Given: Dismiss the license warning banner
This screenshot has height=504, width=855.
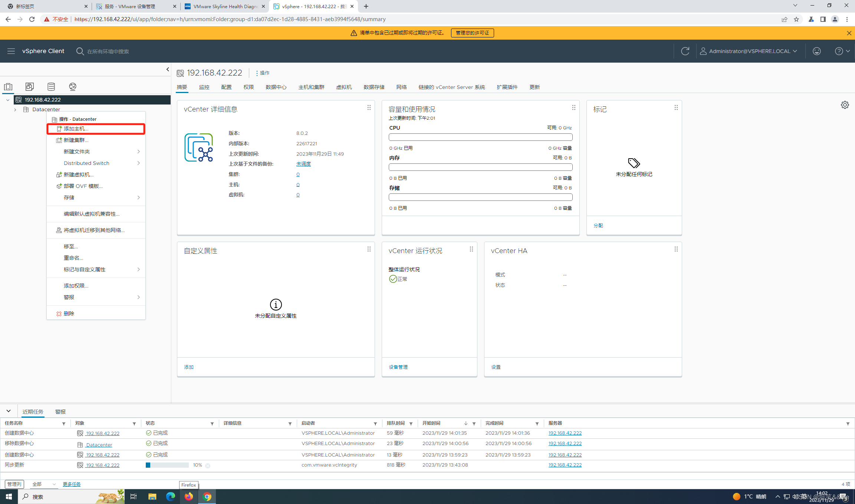Looking at the screenshot, I should click(849, 33).
